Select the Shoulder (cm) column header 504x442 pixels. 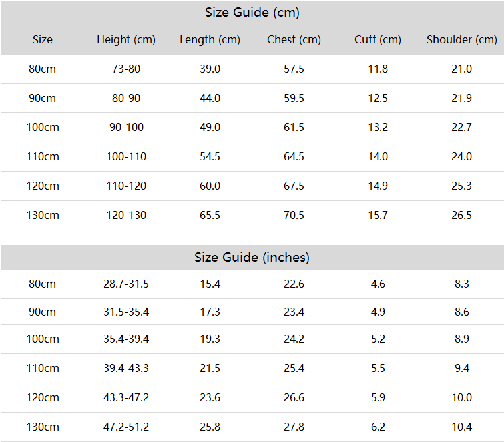462,39
